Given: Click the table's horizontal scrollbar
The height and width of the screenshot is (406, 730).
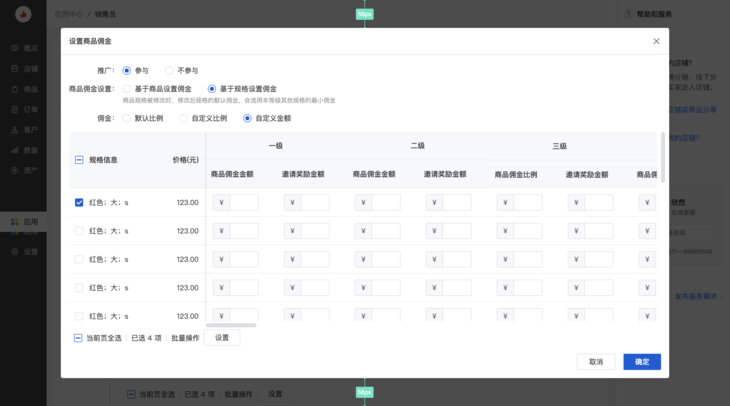Looking at the screenshot, I should (x=231, y=325).
